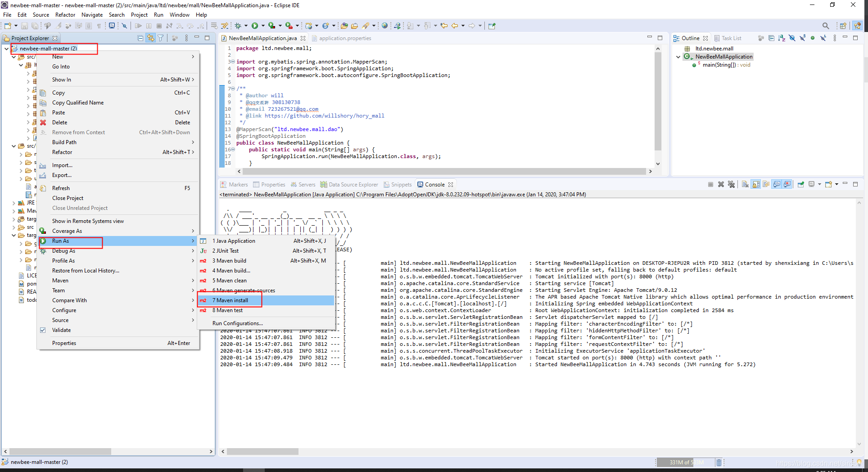The width and height of the screenshot is (868, 472).
Task: Choose 1 Java Application from submenu
Action: [x=266, y=241]
